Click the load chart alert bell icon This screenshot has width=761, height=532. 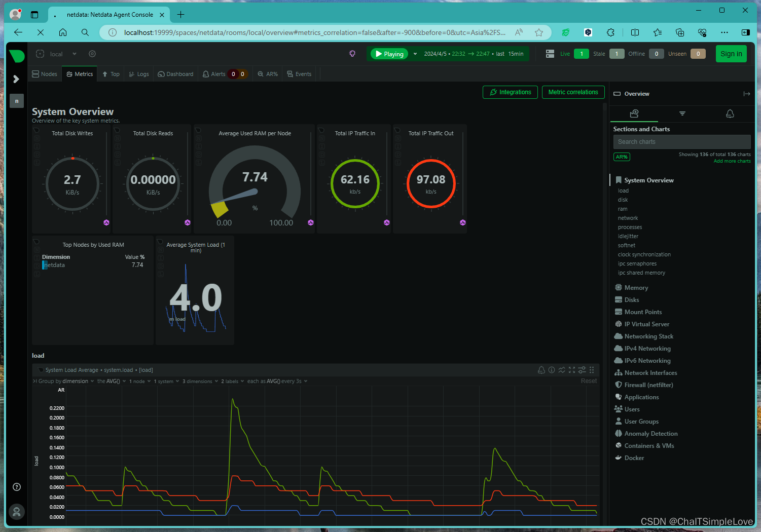click(541, 370)
